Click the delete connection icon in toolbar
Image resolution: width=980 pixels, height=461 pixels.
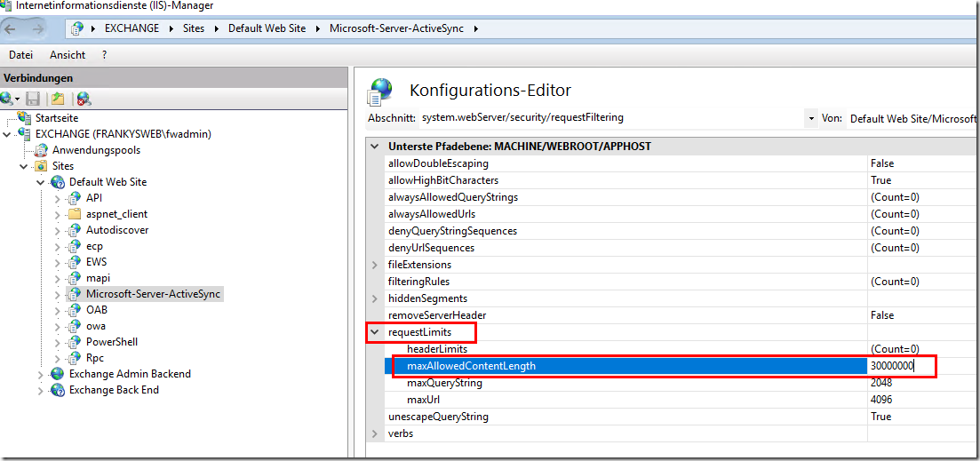pos(84,99)
